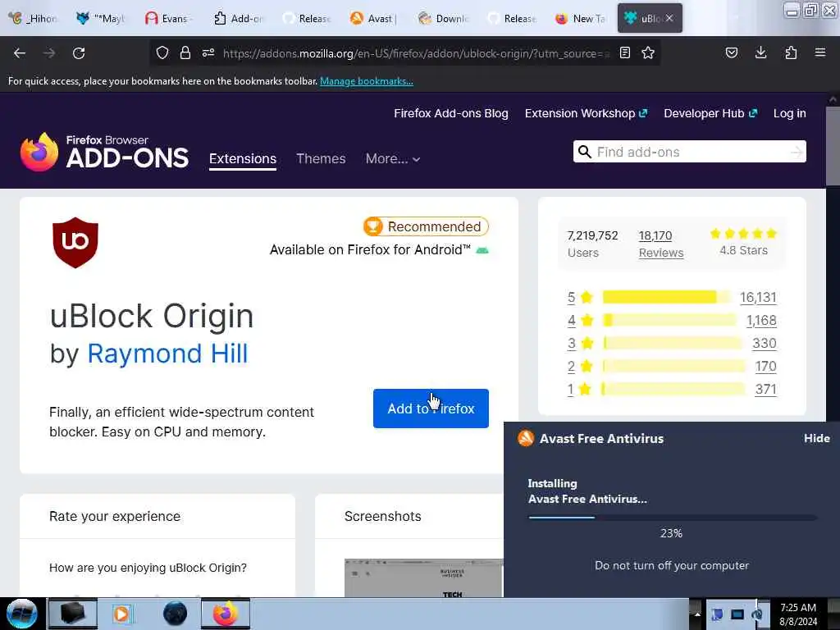Open the Developer Hub link
The height and width of the screenshot is (630, 840).
coord(710,113)
